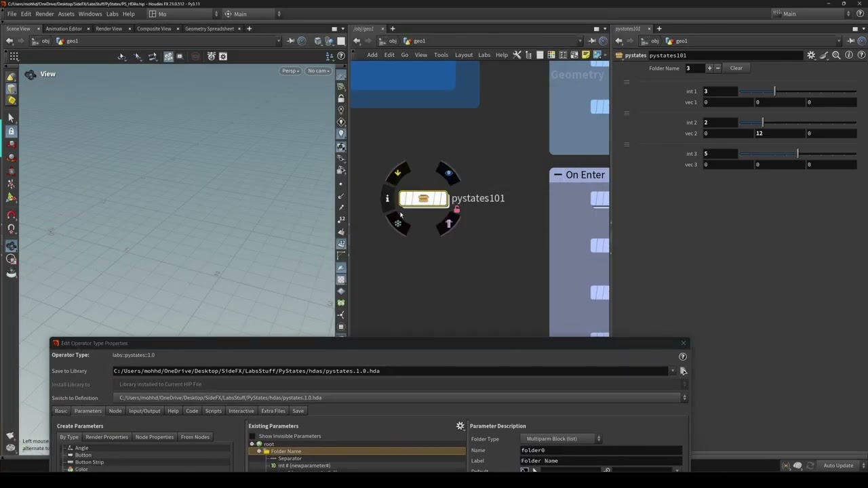Select the Button Strip parameter type

pyautogui.click(x=90, y=462)
